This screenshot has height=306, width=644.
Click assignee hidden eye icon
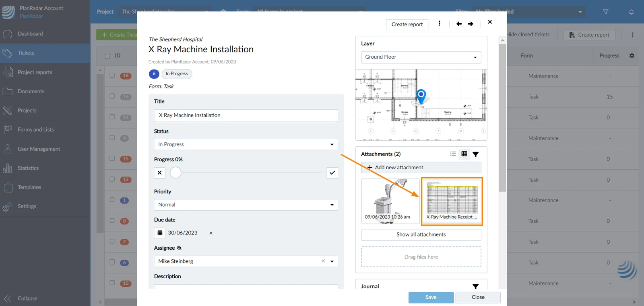click(x=179, y=248)
